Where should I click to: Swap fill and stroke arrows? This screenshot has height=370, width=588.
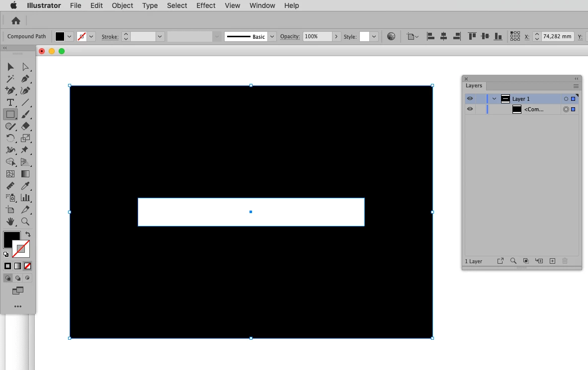pos(28,234)
